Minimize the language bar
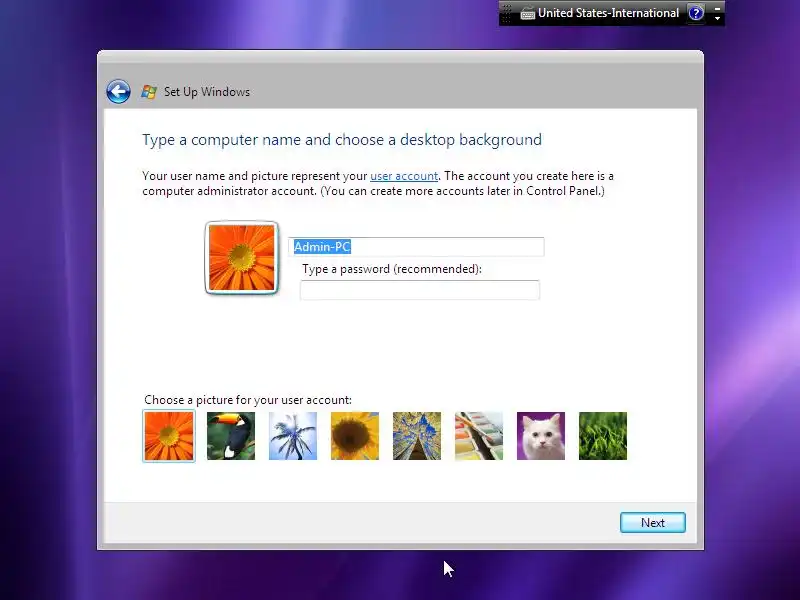Viewport: 800px width, 600px height. [717, 8]
